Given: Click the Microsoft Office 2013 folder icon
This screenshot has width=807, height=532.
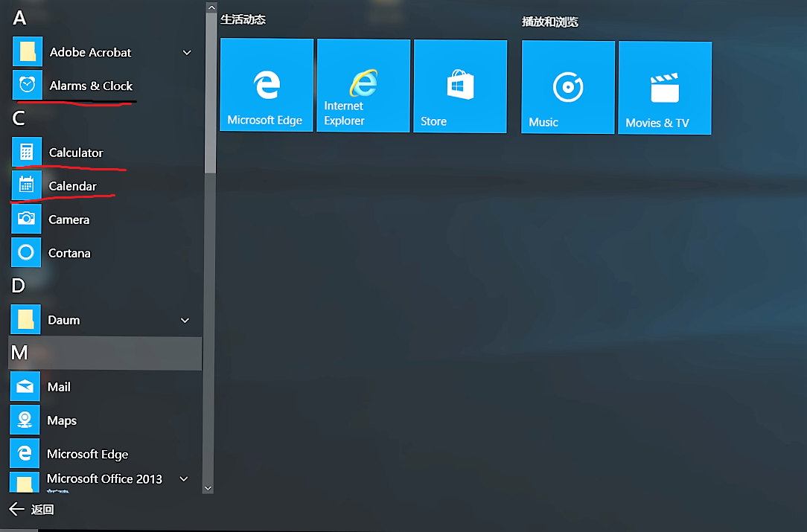Looking at the screenshot, I should tap(24, 482).
